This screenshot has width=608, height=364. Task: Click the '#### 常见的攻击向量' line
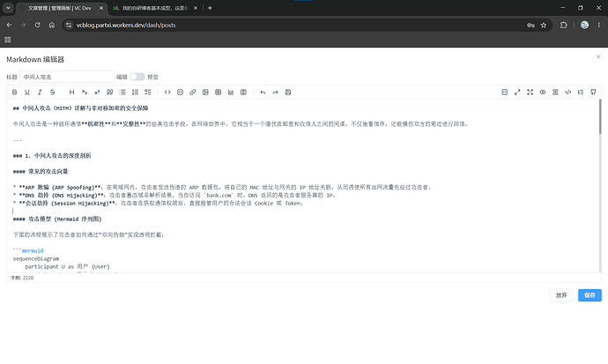pos(41,171)
